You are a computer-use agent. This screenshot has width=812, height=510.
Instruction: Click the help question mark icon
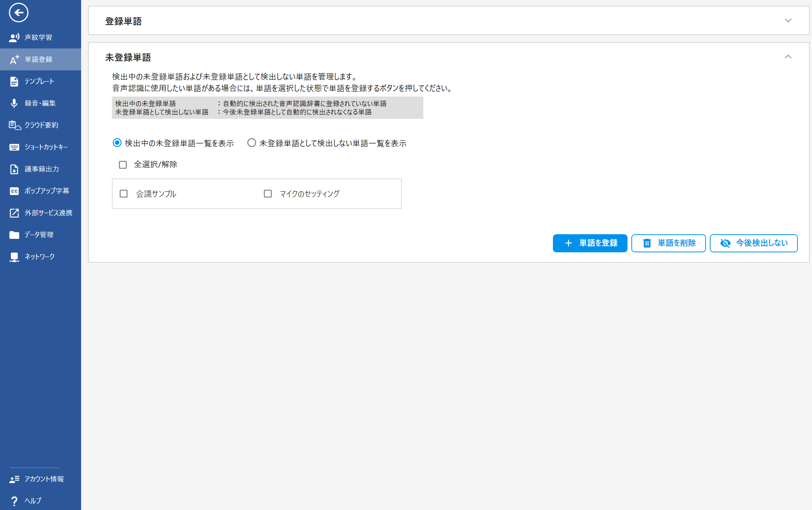[x=14, y=500]
